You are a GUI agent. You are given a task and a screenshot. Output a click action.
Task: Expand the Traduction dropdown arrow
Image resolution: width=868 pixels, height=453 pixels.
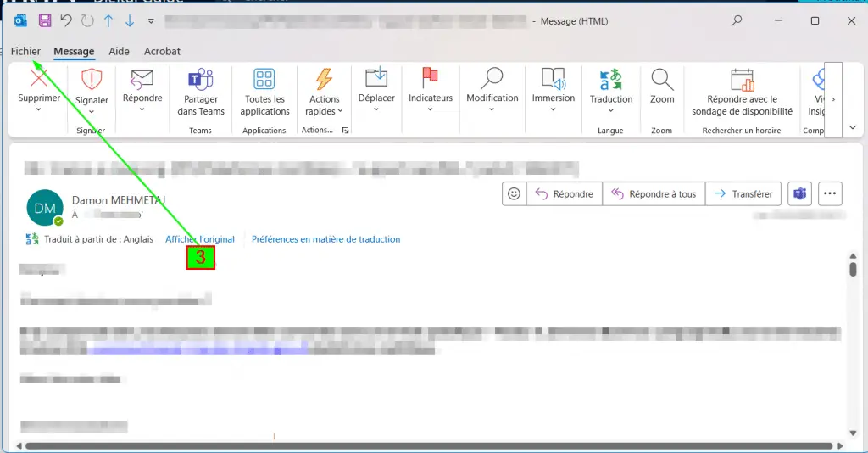610,111
